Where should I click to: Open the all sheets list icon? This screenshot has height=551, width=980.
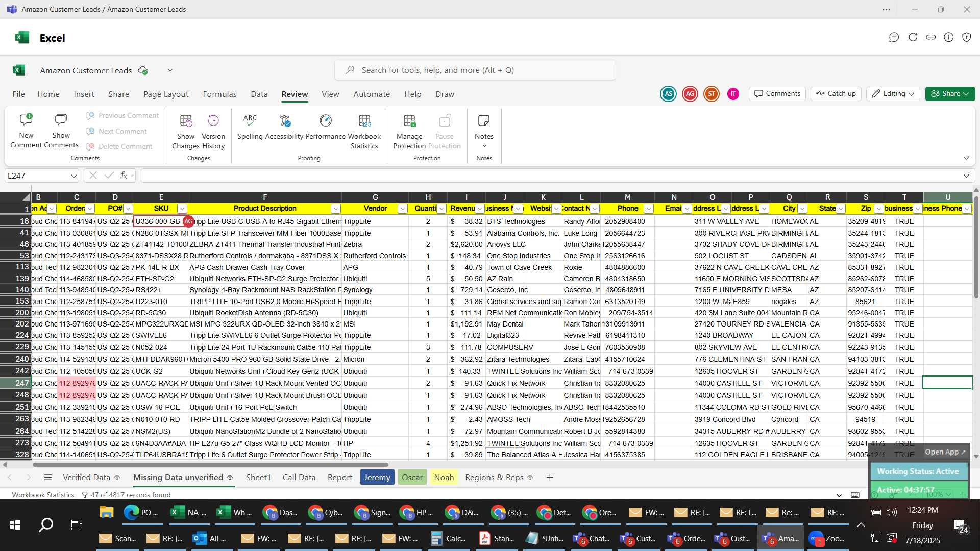[x=48, y=478]
